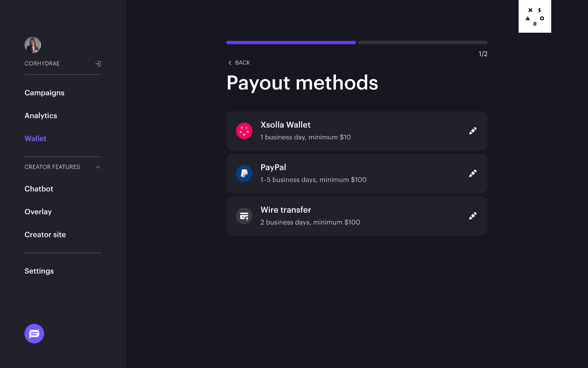Open the support chat bubble

coord(34,333)
